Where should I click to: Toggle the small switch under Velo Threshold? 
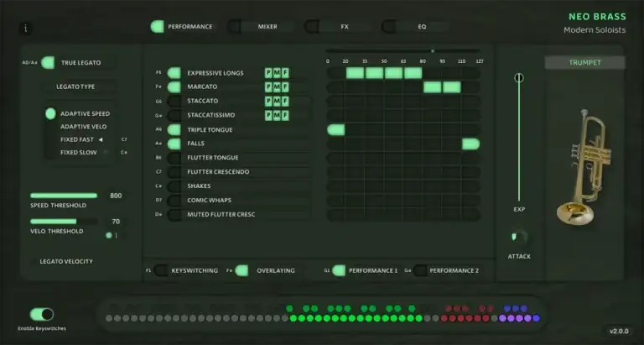[x=112, y=236]
